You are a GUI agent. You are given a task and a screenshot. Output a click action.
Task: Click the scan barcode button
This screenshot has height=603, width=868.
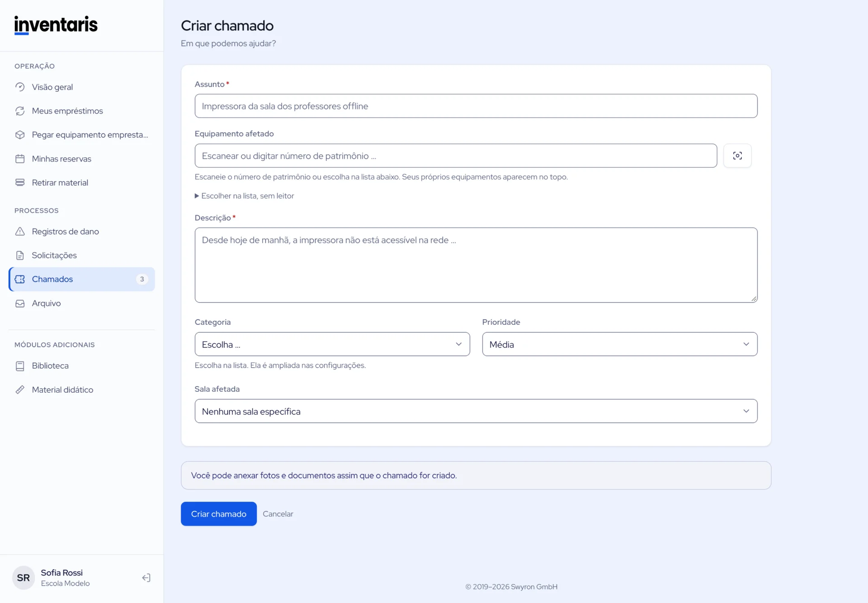737,156
